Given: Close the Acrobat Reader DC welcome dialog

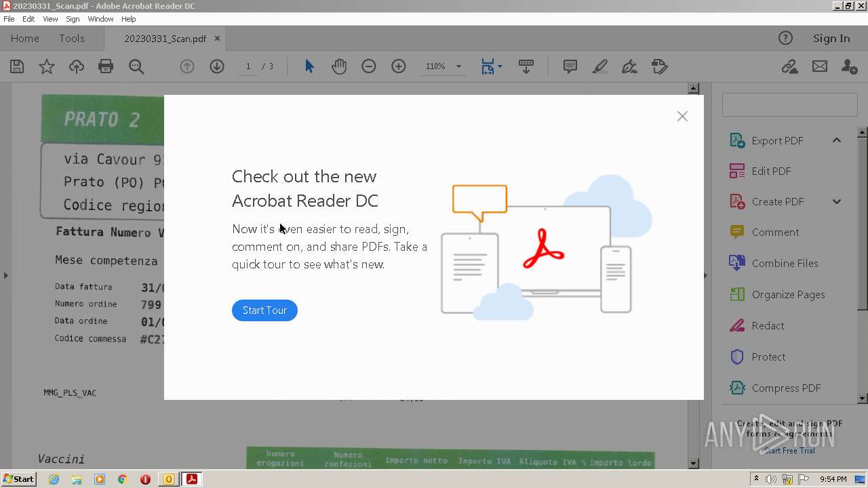Looking at the screenshot, I should [x=682, y=117].
